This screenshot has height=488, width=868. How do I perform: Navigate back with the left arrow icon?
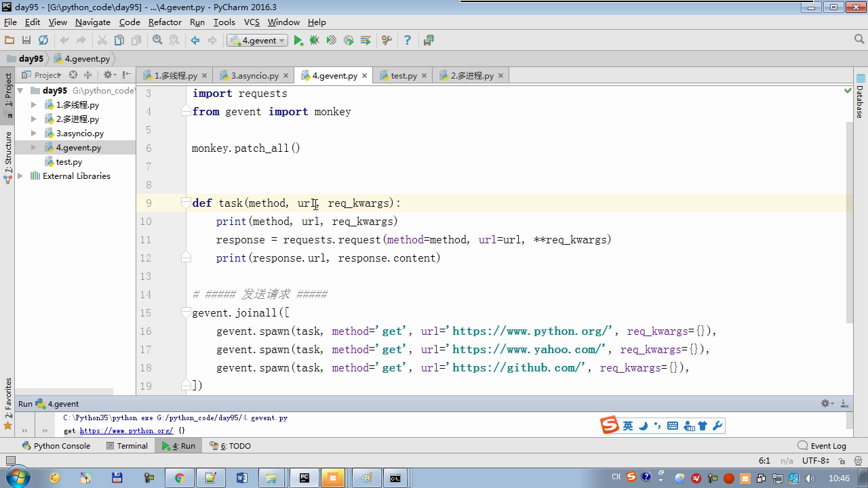(x=195, y=41)
